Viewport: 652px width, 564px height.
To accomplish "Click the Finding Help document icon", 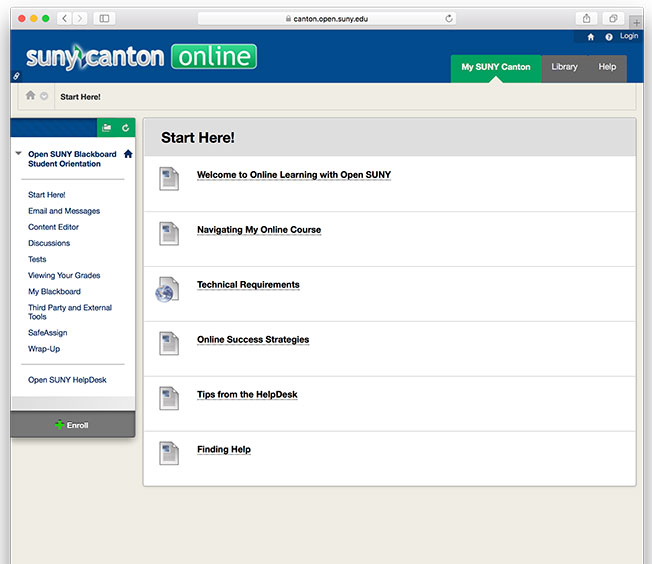I will pyautogui.click(x=169, y=453).
